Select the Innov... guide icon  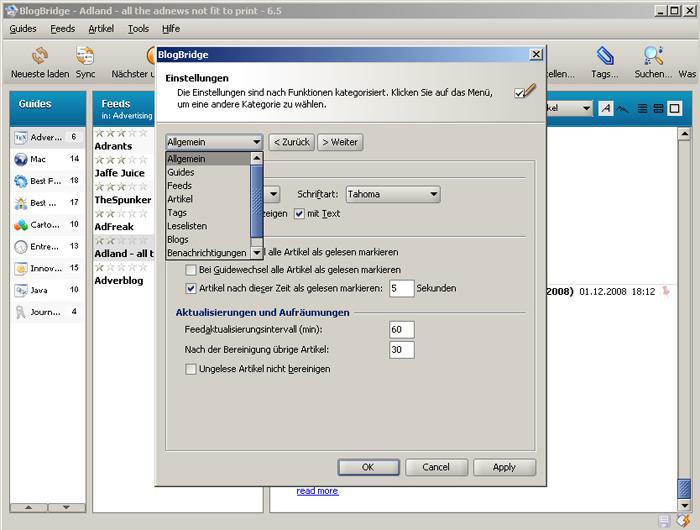click(21, 268)
